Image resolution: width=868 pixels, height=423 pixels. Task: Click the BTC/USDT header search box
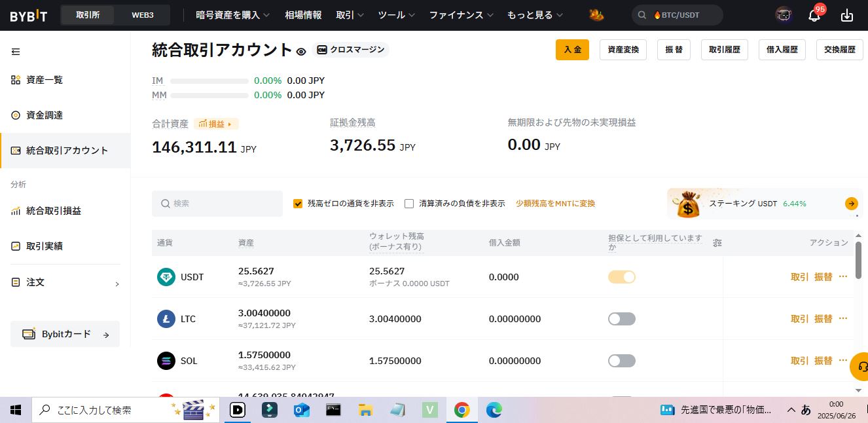click(x=678, y=15)
